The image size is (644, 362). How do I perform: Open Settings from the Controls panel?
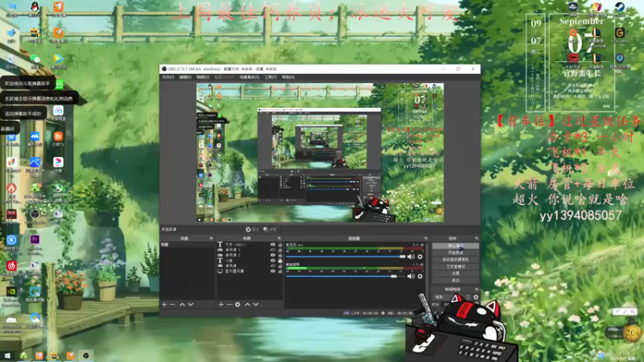455,274
